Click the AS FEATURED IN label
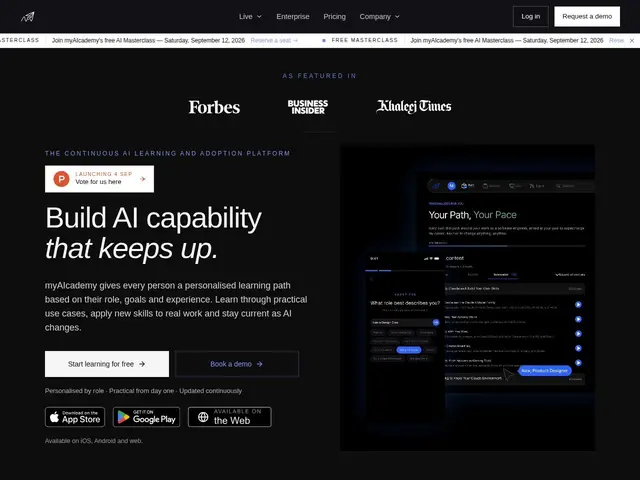 [x=320, y=76]
